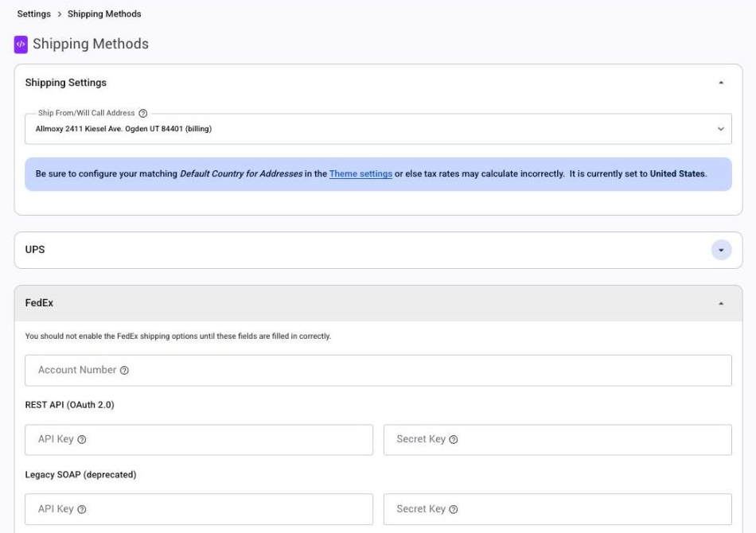Click the FedEx fields warning text
Image resolution: width=756 pixels, height=533 pixels.
[x=178, y=336]
